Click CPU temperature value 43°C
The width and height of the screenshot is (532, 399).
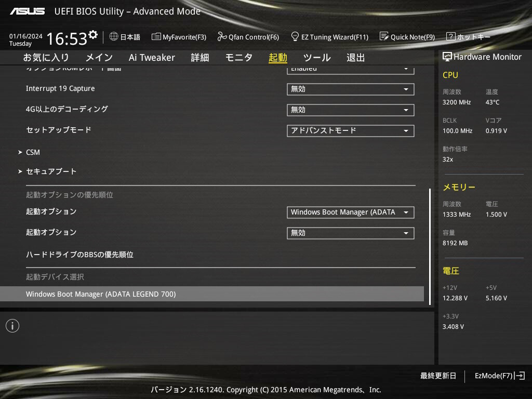tap(493, 102)
